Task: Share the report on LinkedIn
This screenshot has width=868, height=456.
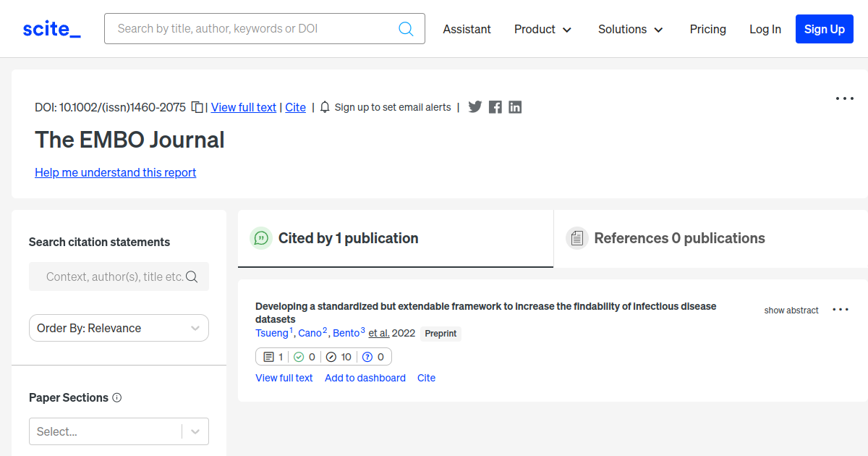Action: 515,107
